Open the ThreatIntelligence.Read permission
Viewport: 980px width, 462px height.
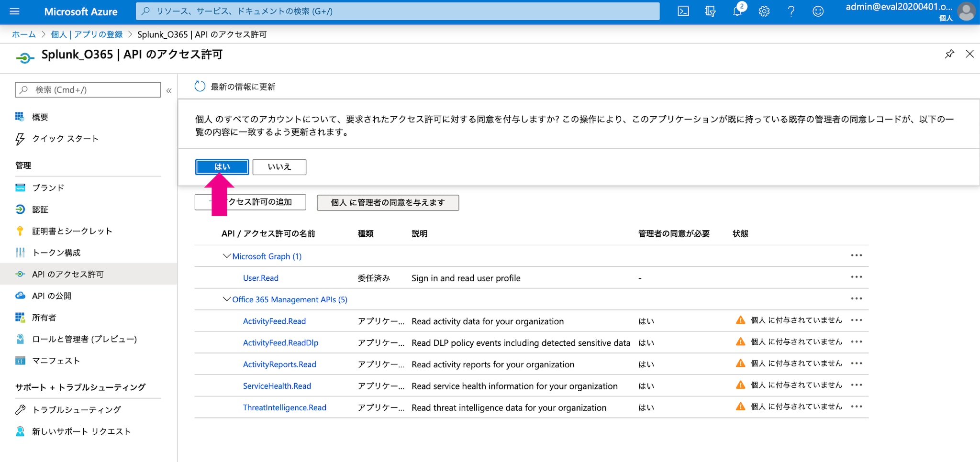285,407
